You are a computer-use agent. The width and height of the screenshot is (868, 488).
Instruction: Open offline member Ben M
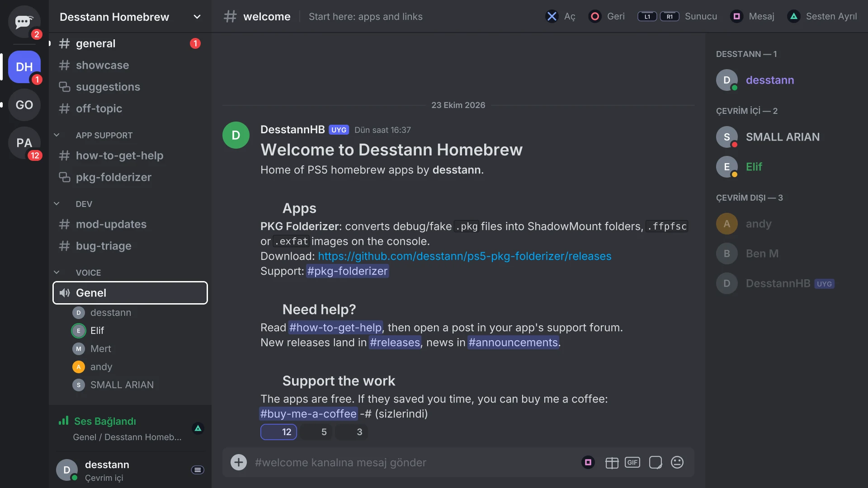click(x=787, y=253)
